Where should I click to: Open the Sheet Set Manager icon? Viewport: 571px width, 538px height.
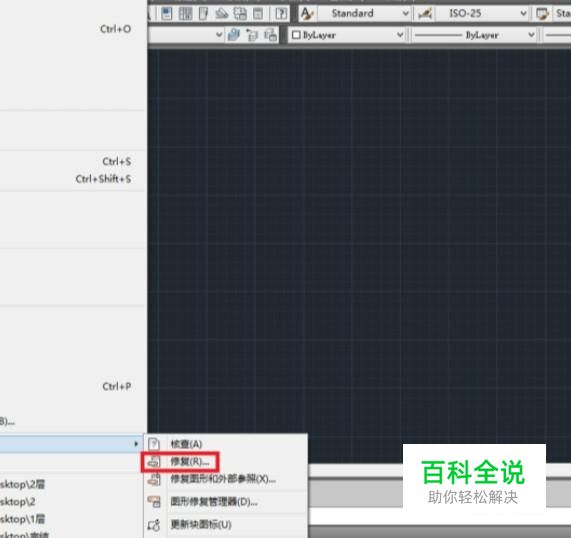(x=222, y=14)
